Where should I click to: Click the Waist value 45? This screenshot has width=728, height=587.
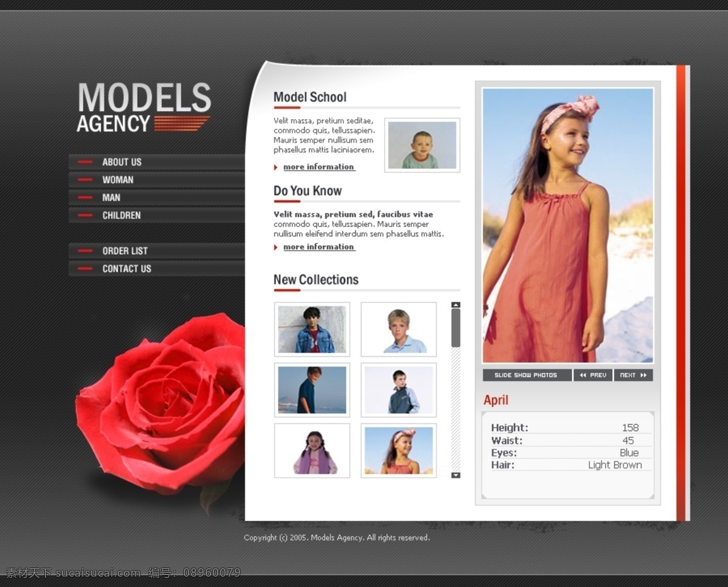628,441
